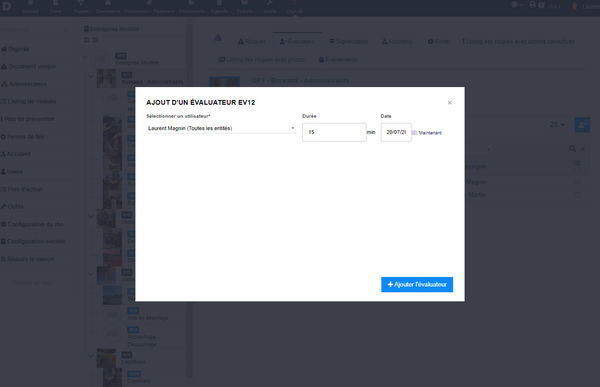Click the Logistique thumbnail in the tree

click(106, 358)
